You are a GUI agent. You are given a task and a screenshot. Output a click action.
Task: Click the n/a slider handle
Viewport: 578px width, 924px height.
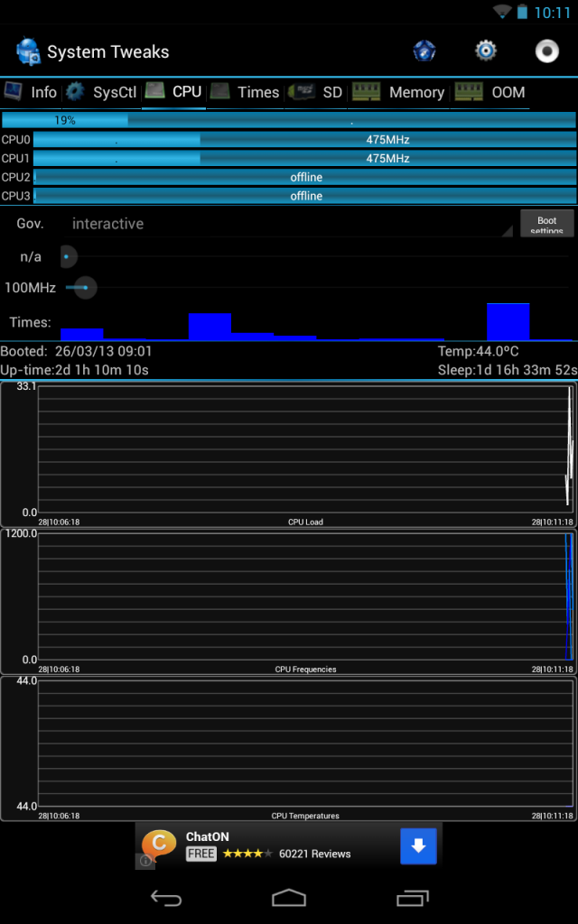point(67,257)
